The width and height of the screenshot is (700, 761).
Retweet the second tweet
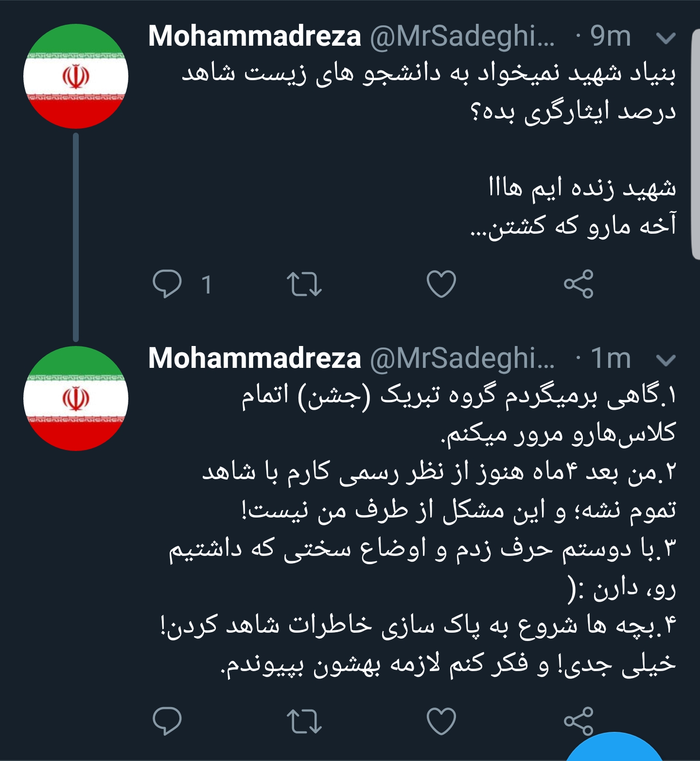click(304, 720)
